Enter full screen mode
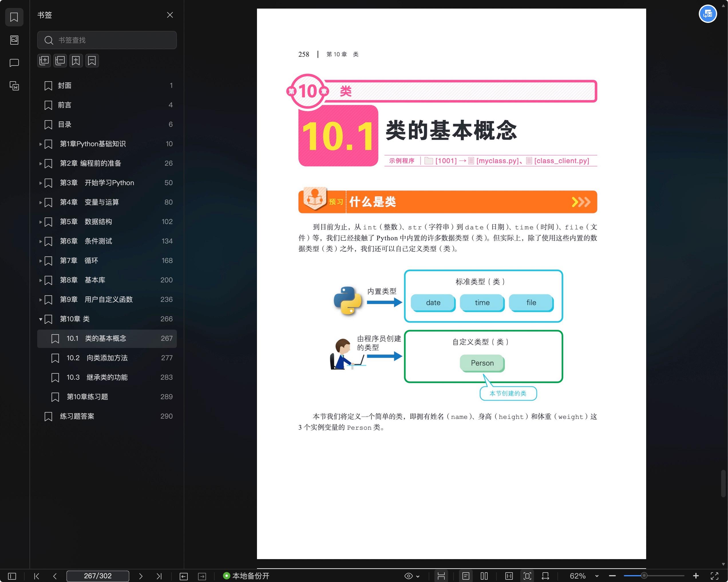The height and width of the screenshot is (582, 728). 714,576
